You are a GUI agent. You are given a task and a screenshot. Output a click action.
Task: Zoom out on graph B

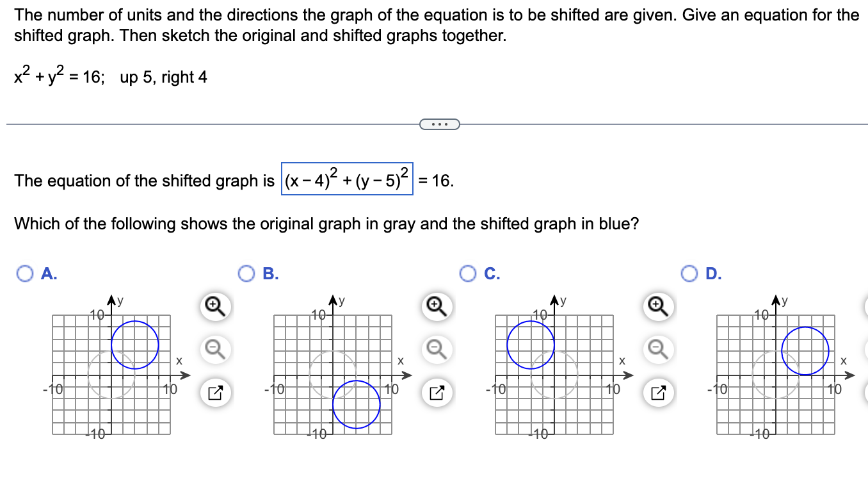(436, 348)
